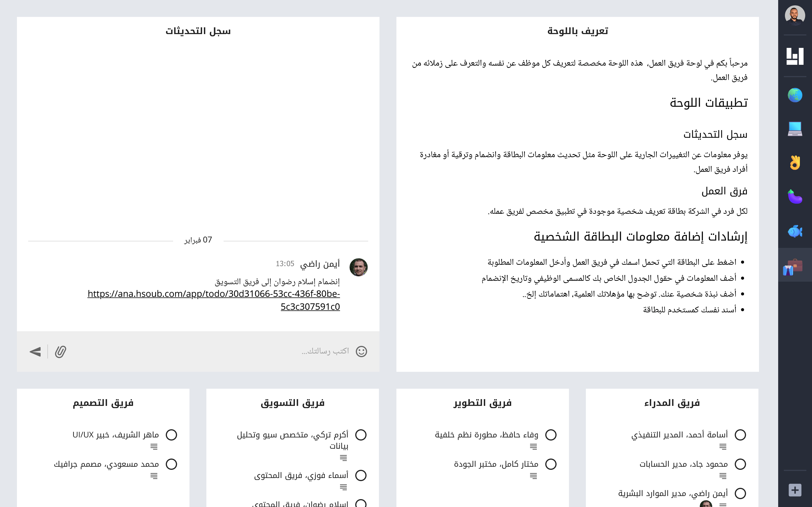Click the emoji/smiley icon in chat
Image resolution: width=812 pixels, height=507 pixels.
click(361, 352)
